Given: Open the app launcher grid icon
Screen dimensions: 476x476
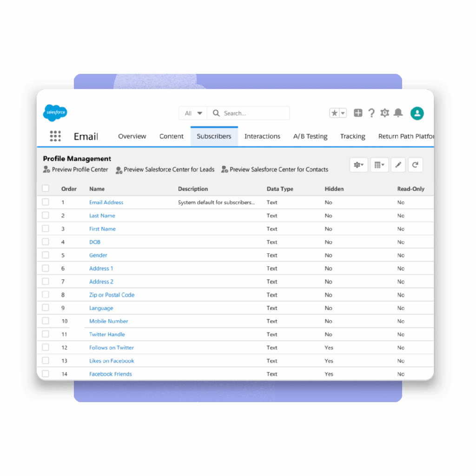Looking at the screenshot, I should coord(55,136).
